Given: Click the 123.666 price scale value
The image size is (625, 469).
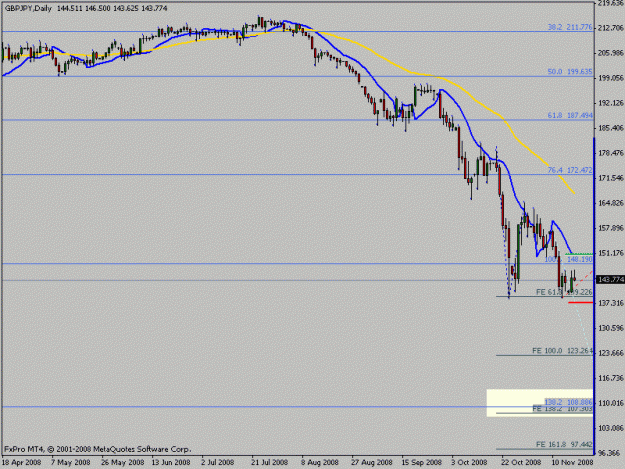Looking at the screenshot, I should [x=611, y=353].
